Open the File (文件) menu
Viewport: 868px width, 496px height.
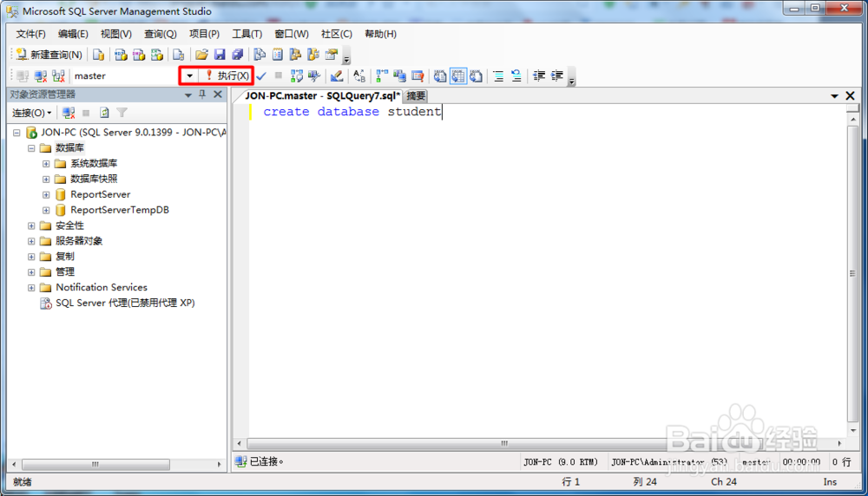click(x=30, y=34)
